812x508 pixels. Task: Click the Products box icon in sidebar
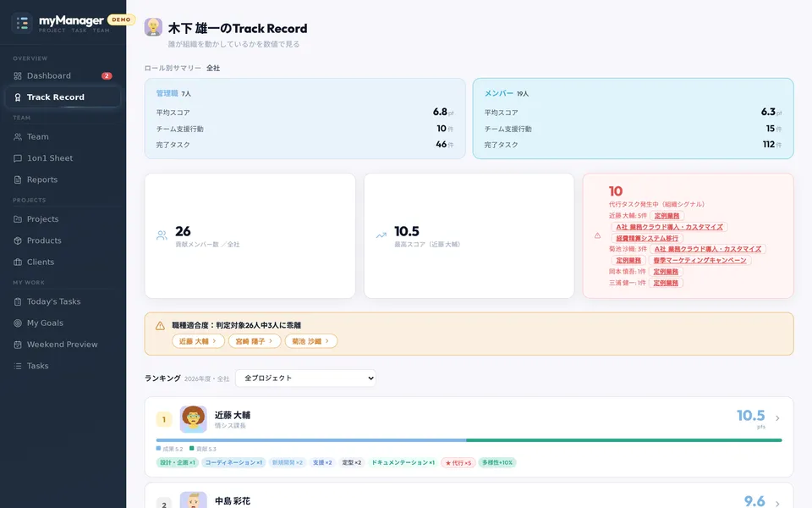click(18, 240)
